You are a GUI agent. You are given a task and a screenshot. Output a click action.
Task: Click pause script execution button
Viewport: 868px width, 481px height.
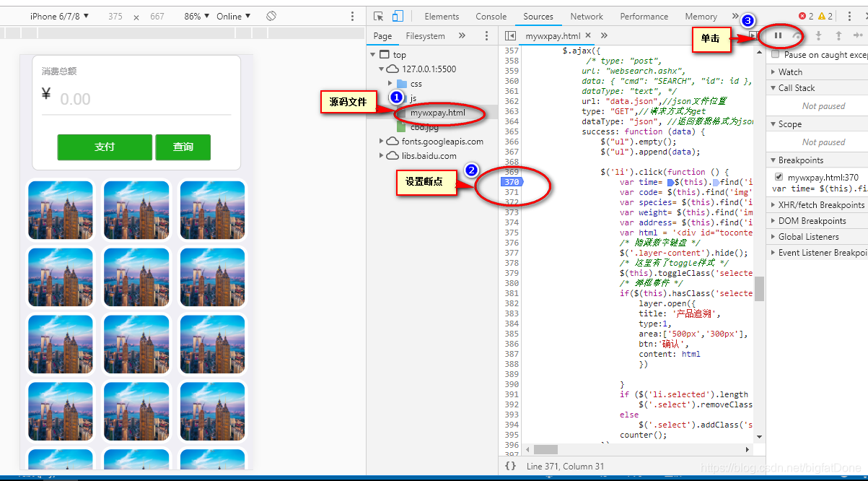click(x=778, y=35)
